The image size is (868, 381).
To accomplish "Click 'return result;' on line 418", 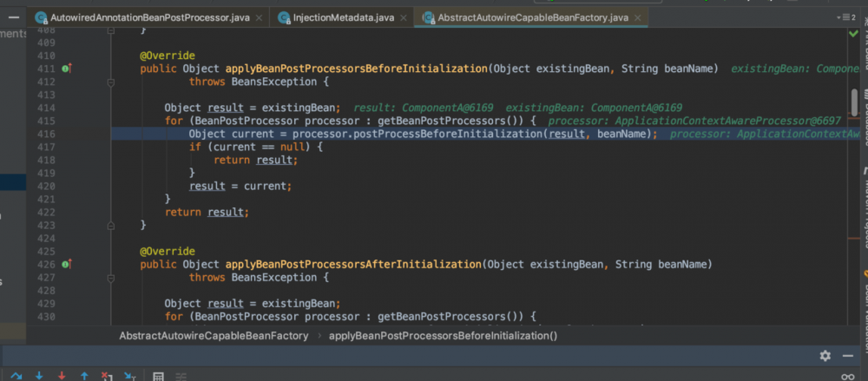I will pyautogui.click(x=256, y=160).
